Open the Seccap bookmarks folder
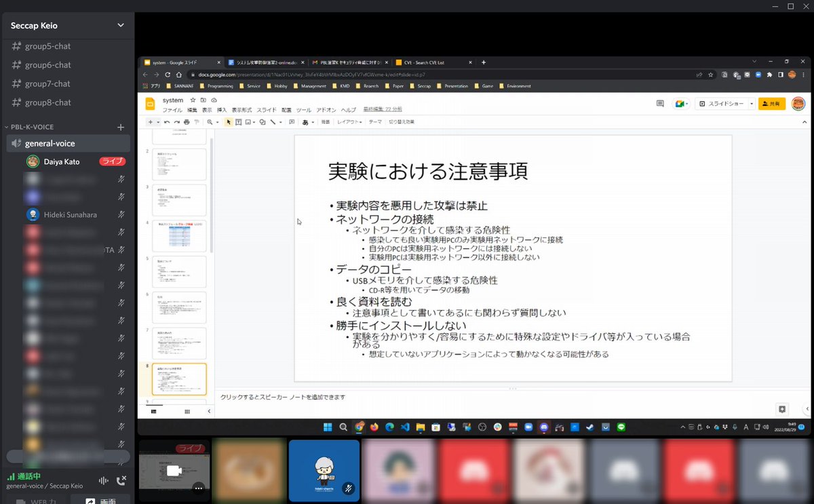The height and width of the screenshot is (504, 814). (419, 86)
